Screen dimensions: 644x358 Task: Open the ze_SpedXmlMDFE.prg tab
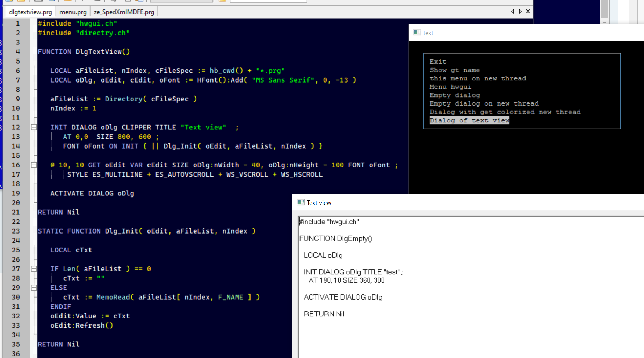(124, 12)
